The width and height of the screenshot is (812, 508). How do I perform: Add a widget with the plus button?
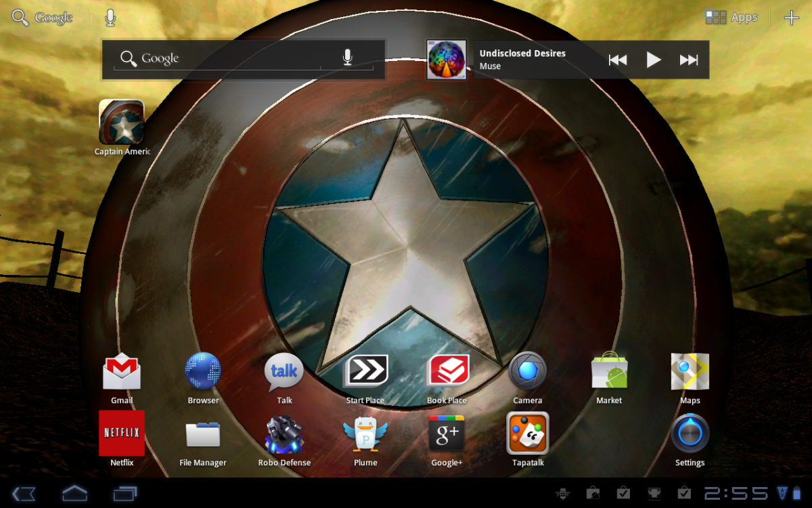791,17
